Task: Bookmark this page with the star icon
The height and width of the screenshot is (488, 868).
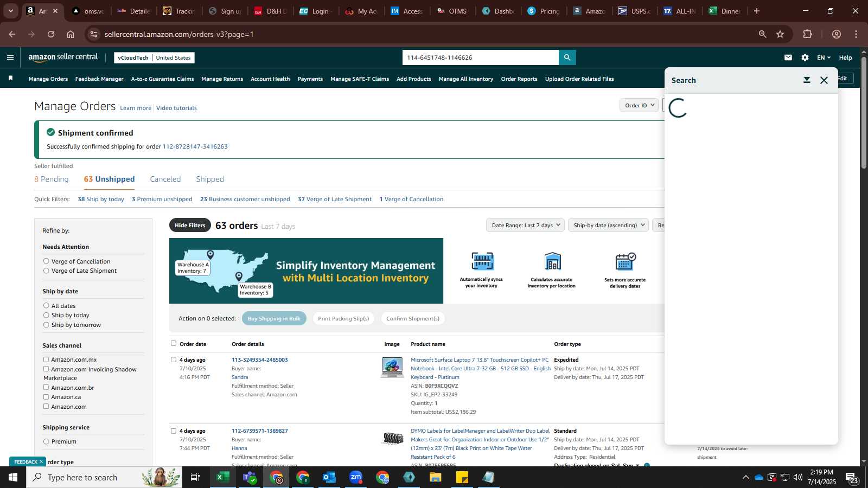Action: 780,34
